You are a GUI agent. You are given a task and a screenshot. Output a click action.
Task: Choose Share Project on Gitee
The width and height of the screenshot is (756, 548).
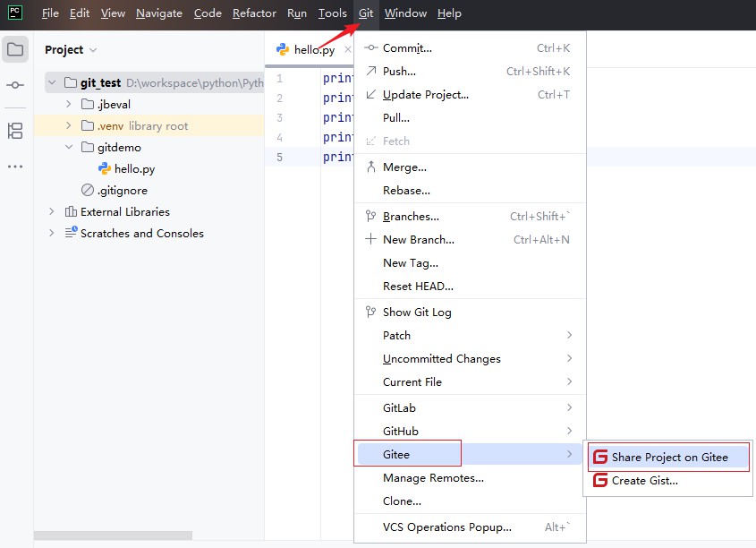(668, 457)
